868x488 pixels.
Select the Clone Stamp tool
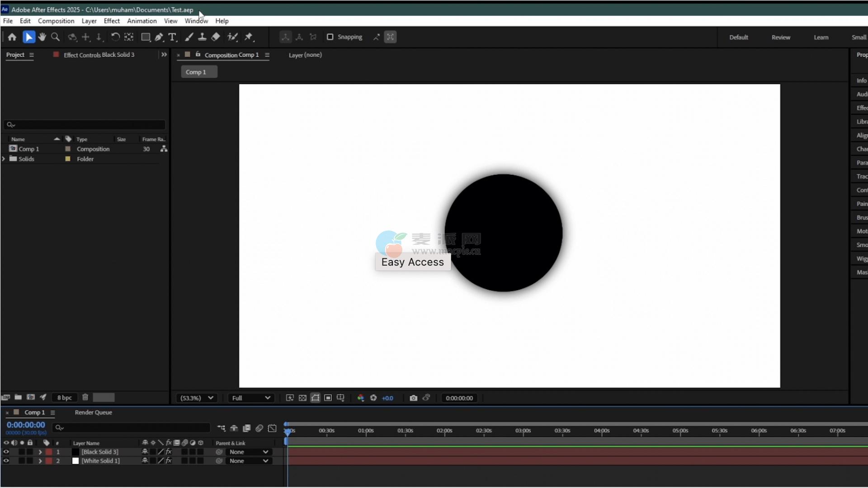point(202,37)
